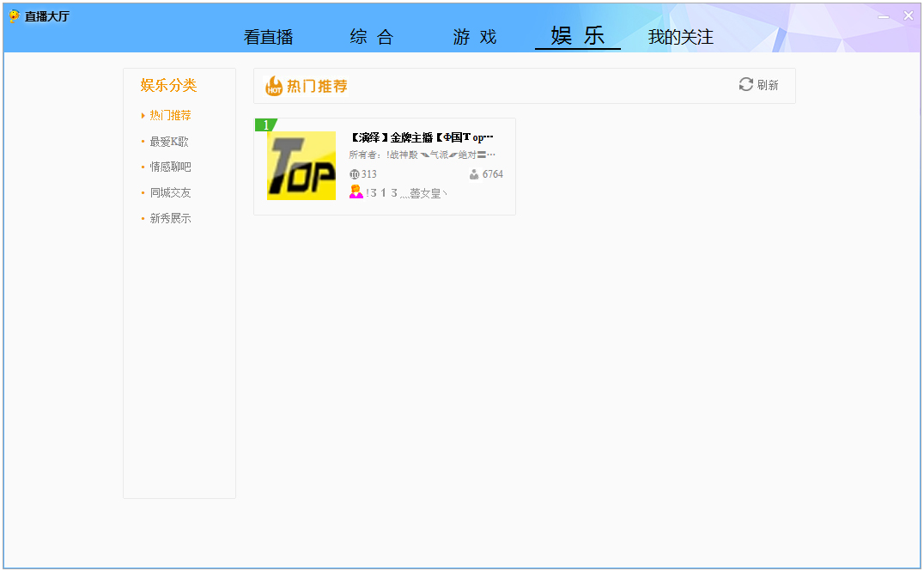
Task: Open 新秀展示 category
Action: pos(169,218)
